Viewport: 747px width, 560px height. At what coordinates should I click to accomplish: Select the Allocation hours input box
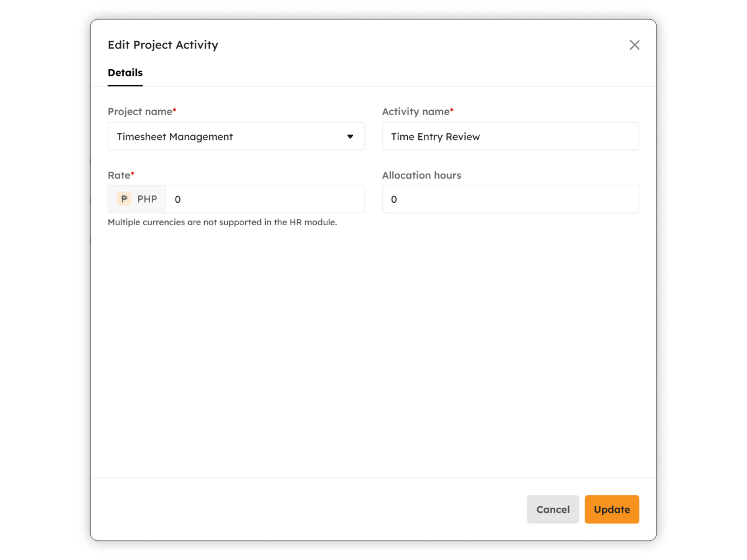510,199
